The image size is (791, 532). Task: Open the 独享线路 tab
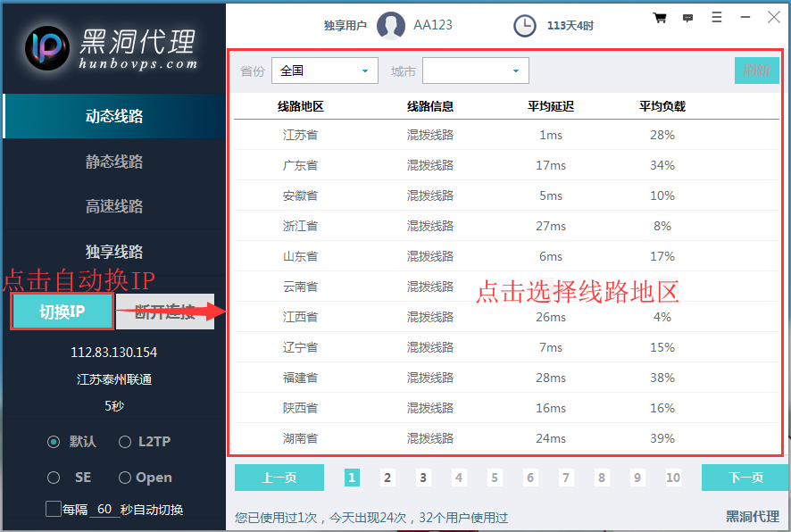click(x=114, y=252)
